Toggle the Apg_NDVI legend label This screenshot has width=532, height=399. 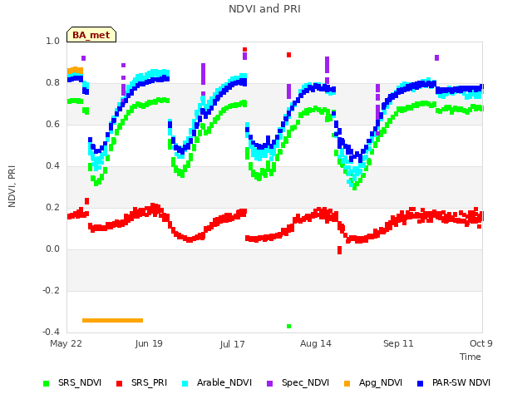[x=381, y=382]
